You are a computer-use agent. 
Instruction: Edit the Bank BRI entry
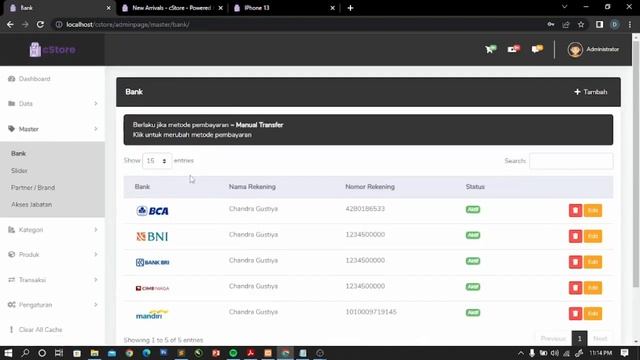coord(593,262)
